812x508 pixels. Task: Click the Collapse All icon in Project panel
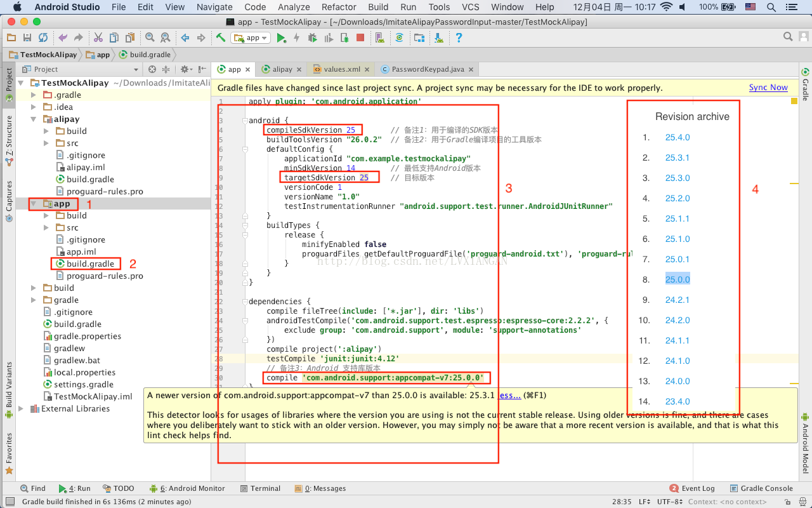166,69
